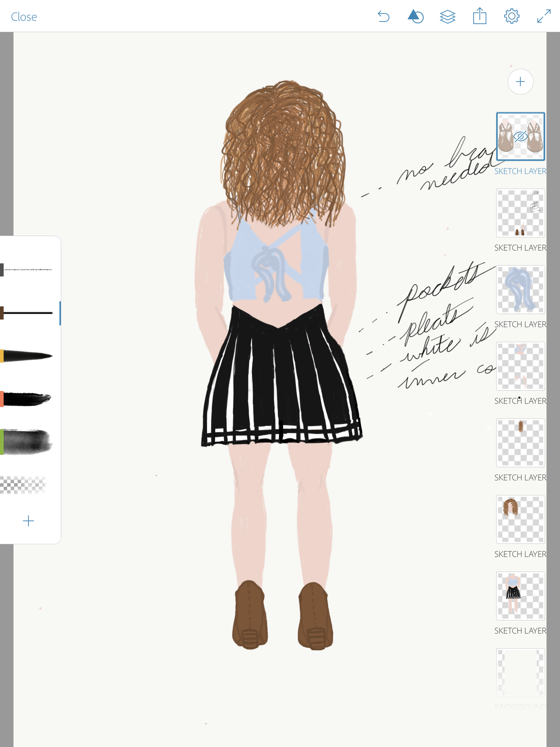Viewport: 560px width, 747px height.
Task: Open the share export icon
Action: (x=479, y=17)
